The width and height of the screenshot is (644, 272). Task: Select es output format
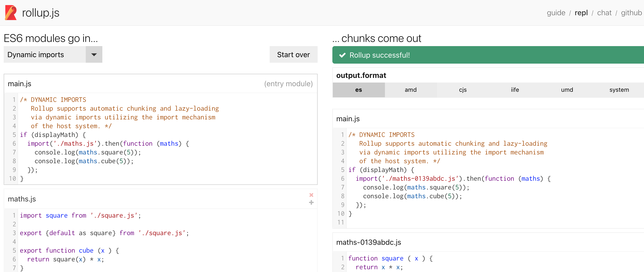pyautogui.click(x=358, y=90)
